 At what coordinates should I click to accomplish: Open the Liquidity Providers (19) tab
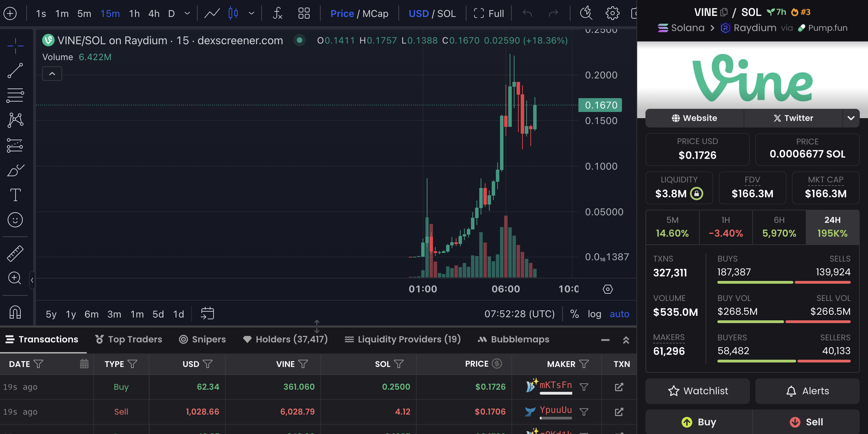(x=403, y=339)
